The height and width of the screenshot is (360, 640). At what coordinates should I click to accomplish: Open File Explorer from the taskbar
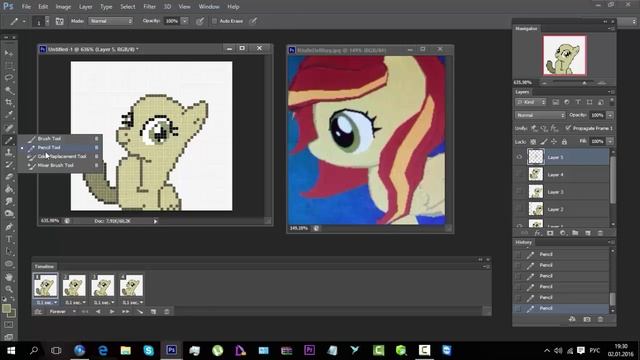[x=126, y=350]
